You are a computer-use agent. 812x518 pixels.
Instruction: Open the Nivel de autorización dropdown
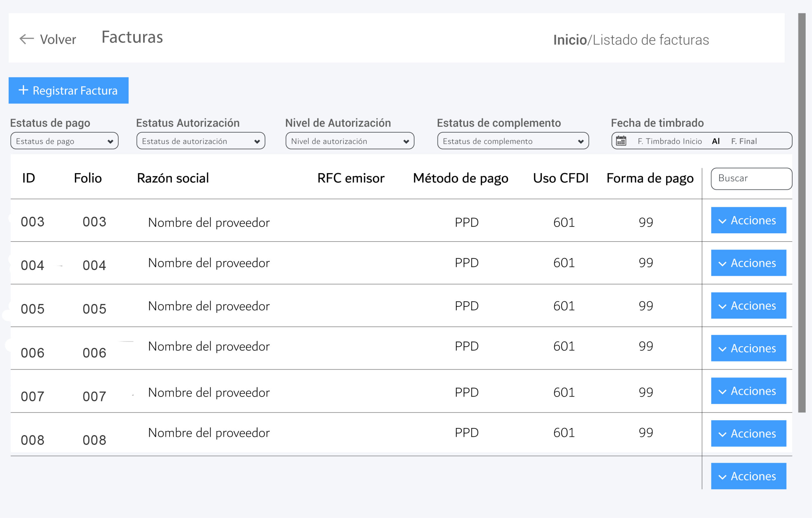[x=350, y=141]
